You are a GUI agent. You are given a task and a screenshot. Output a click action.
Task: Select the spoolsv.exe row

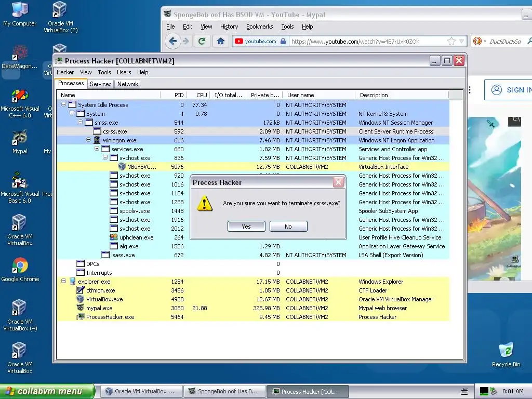point(253,211)
